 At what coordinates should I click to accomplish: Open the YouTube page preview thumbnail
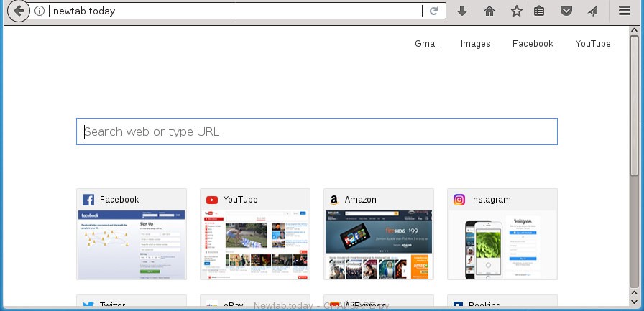pos(255,244)
